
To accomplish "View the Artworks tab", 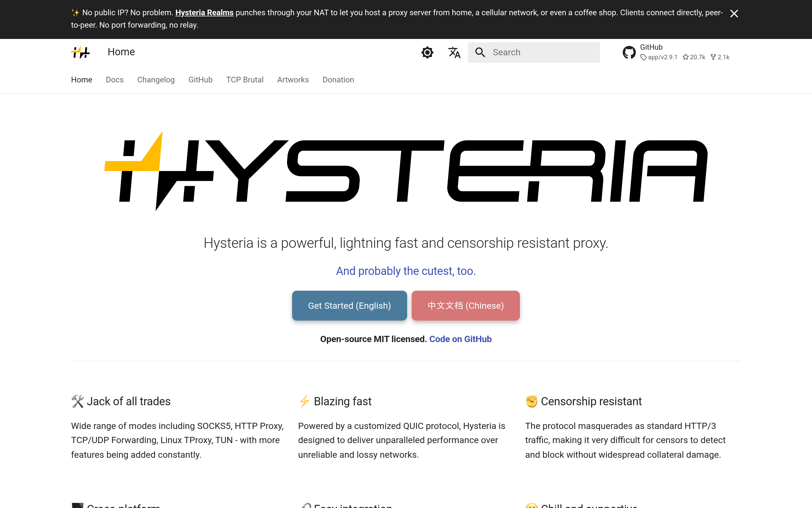I will click(x=293, y=80).
